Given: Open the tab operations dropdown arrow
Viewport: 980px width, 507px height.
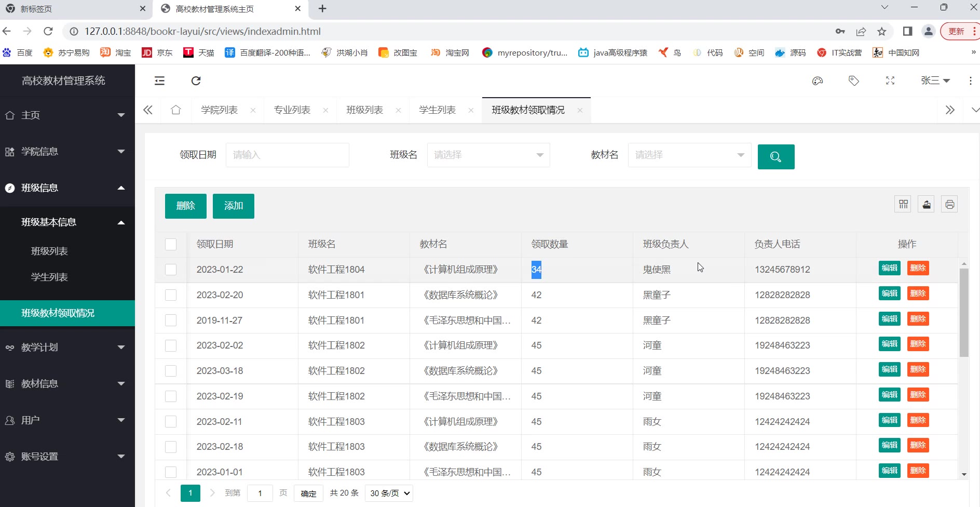Looking at the screenshot, I should (x=975, y=110).
